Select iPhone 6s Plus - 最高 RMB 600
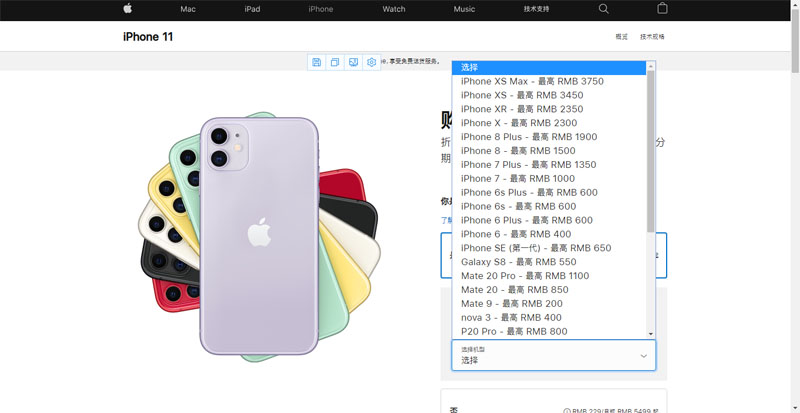800x413 pixels. [x=549, y=192]
